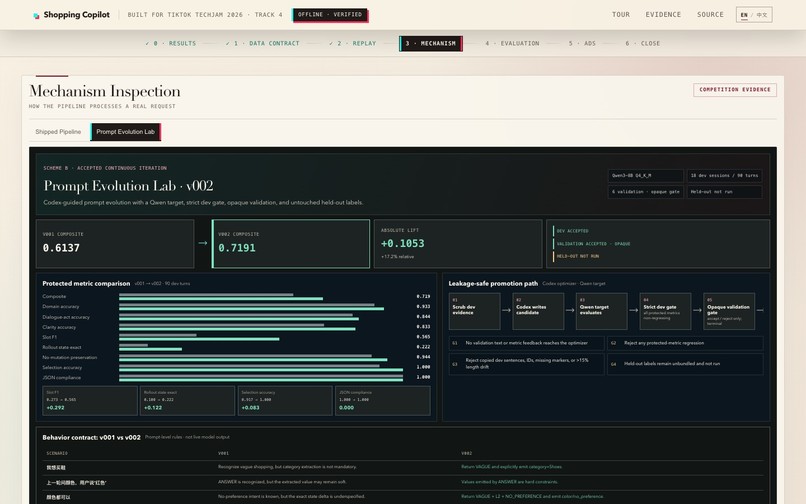Click the 'DEV ACCEPTED' status line
The height and width of the screenshot is (504, 806).
pyautogui.click(x=572, y=231)
